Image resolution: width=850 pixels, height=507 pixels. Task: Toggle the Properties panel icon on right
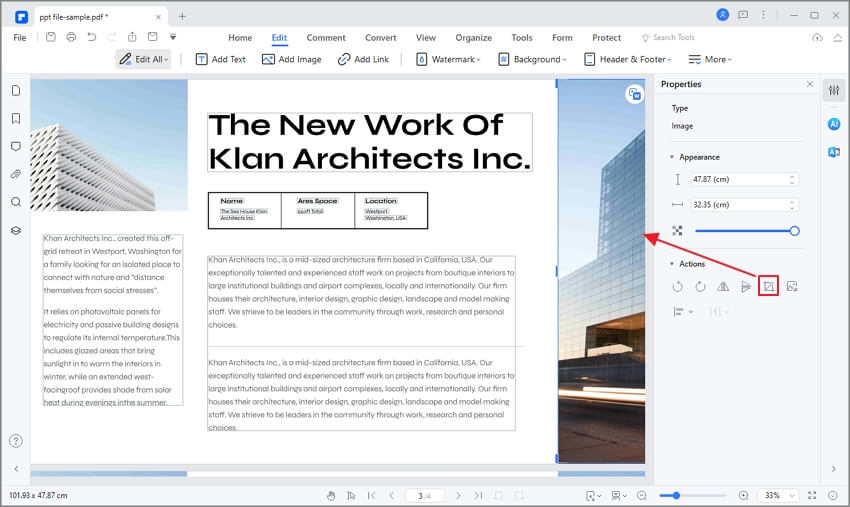click(x=834, y=90)
